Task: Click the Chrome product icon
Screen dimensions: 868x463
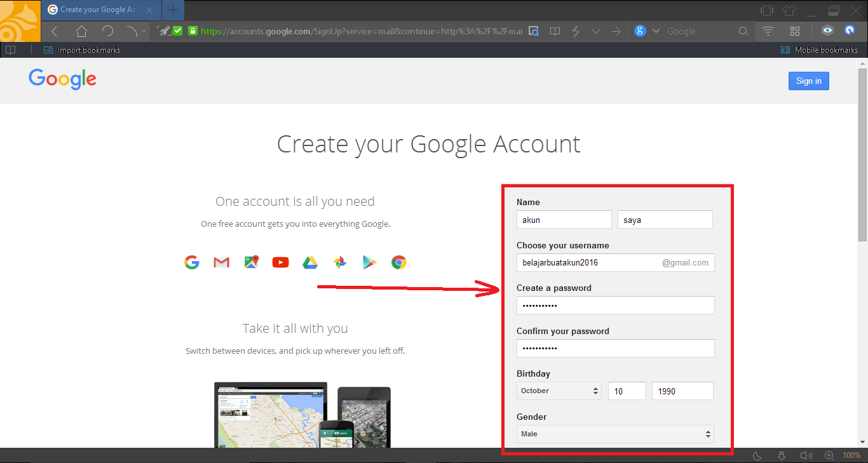Action: click(x=399, y=262)
